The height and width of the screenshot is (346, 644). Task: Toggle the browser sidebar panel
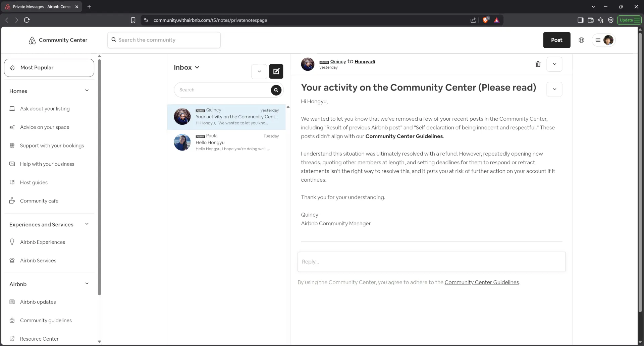[580, 20]
